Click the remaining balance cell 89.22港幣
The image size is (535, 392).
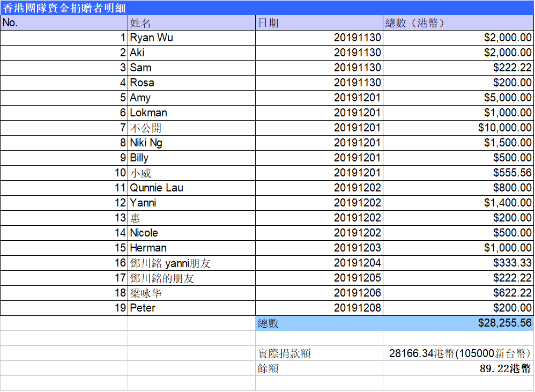point(458,368)
